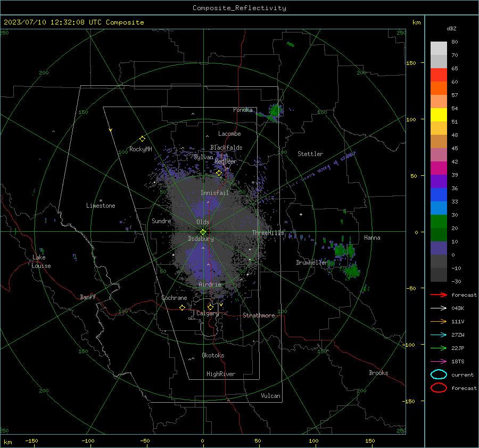Click the yellow diamond marker at RedDeer
The width and height of the screenshot is (479, 448).
click(x=219, y=173)
